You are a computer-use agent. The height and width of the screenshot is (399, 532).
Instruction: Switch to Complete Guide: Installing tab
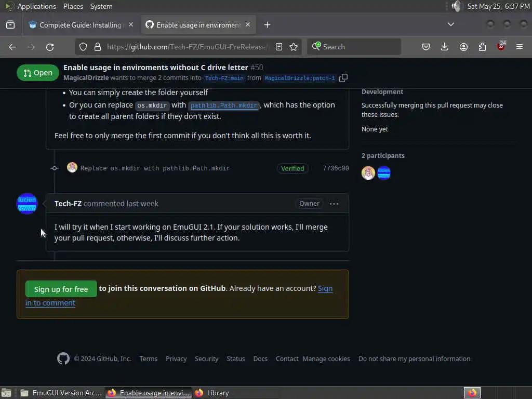[81, 25]
